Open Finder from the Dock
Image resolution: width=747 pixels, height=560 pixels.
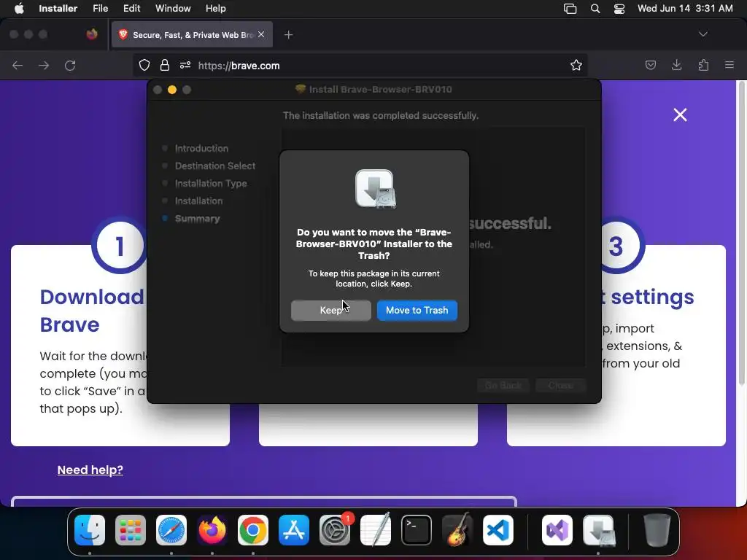pyautogui.click(x=90, y=530)
